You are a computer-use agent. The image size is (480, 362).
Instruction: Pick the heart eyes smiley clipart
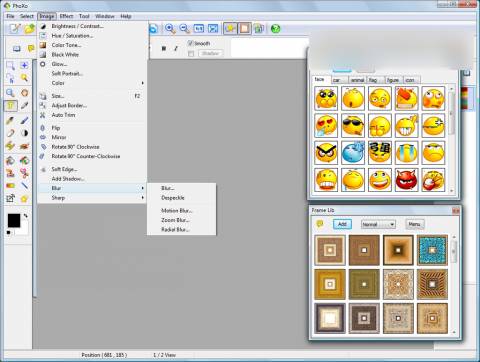(x=326, y=125)
